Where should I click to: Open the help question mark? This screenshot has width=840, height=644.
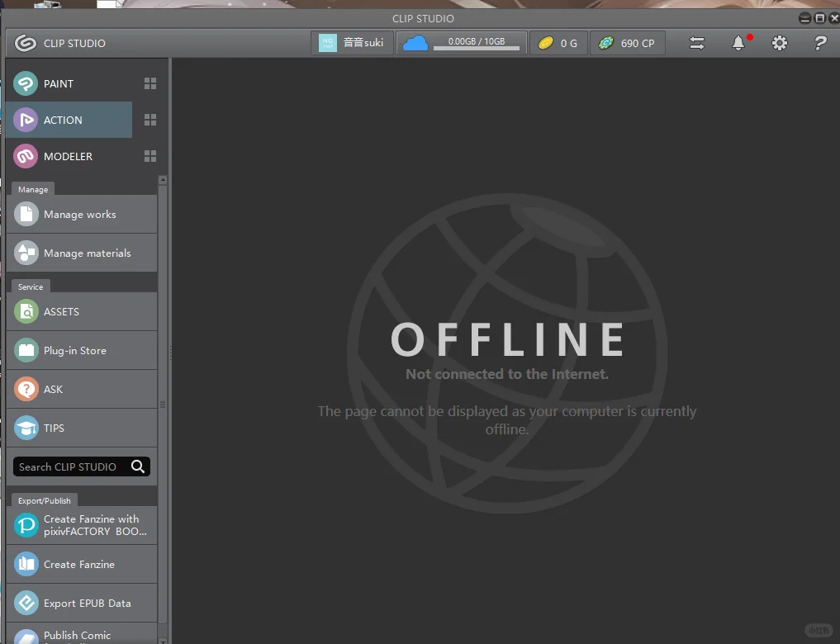coord(820,43)
